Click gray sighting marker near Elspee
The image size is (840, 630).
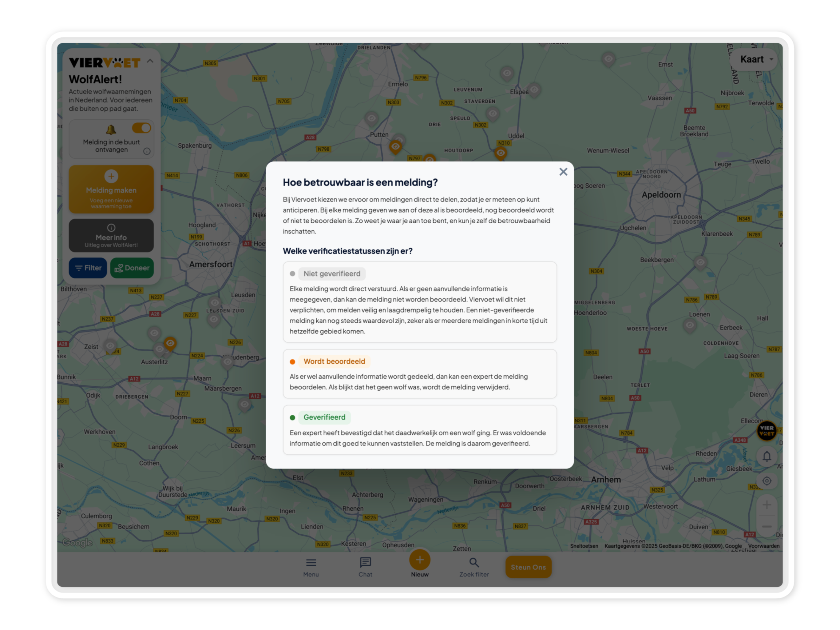pyautogui.click(x=534, y=90)
